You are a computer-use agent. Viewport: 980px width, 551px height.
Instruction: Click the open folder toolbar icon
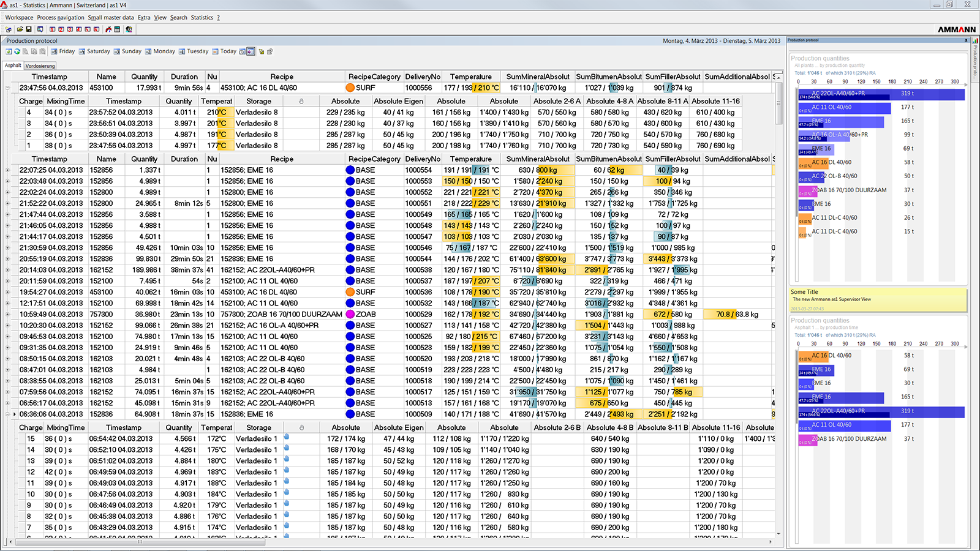click(20, 29)
